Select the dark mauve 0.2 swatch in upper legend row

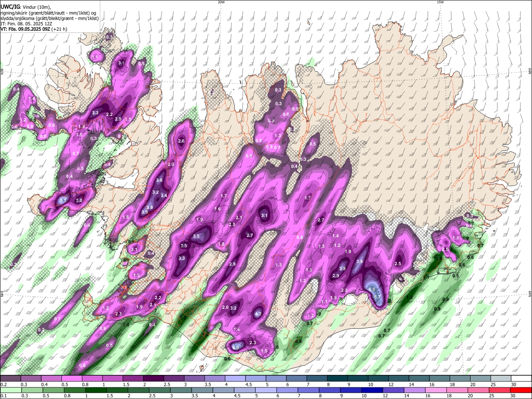pos(10,379)
